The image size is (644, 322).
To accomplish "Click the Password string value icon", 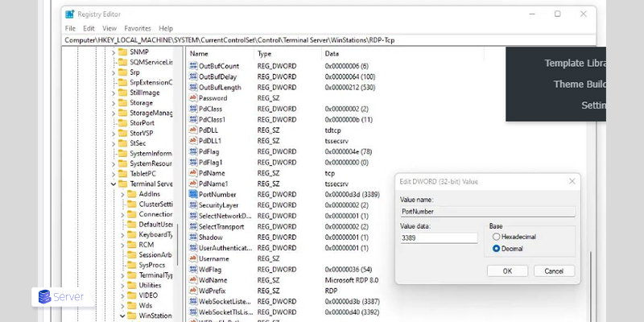I will pyautogui.click(x=193, y=97).
